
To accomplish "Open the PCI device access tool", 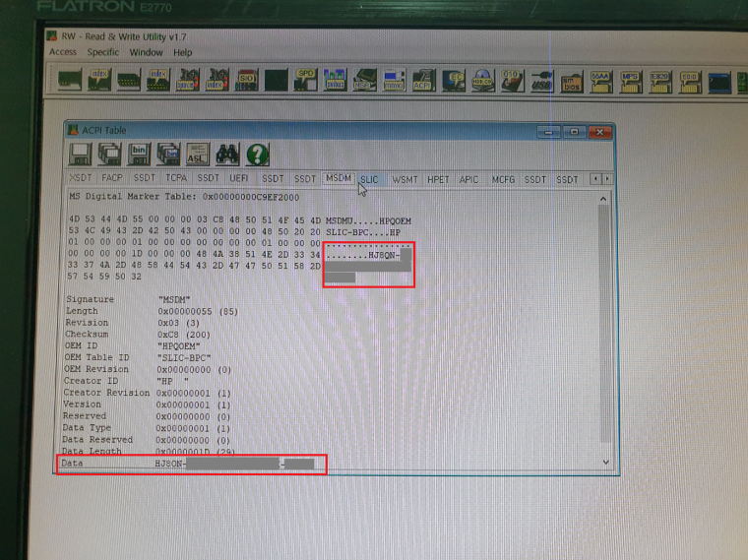I will pos(70,80).
